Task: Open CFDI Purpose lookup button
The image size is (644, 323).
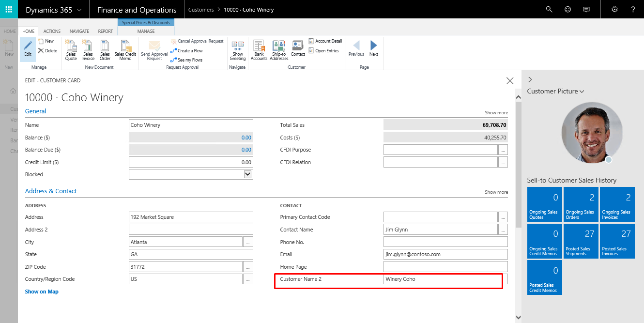Action: [503, 150]
